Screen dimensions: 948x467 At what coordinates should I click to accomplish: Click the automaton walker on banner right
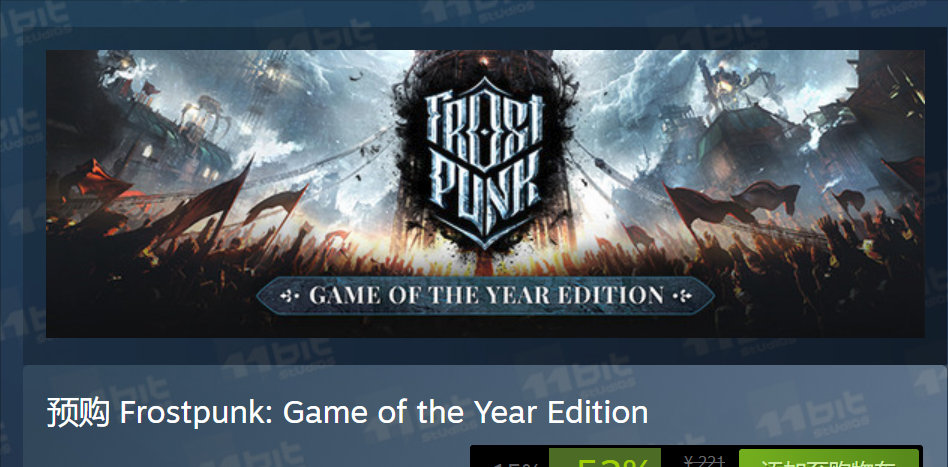(x=736, y=84)
